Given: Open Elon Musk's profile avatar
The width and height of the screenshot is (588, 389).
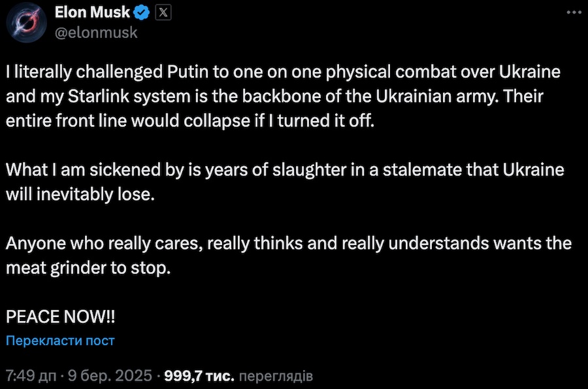Looking at the screenshot, I should [x=27, y=22].
